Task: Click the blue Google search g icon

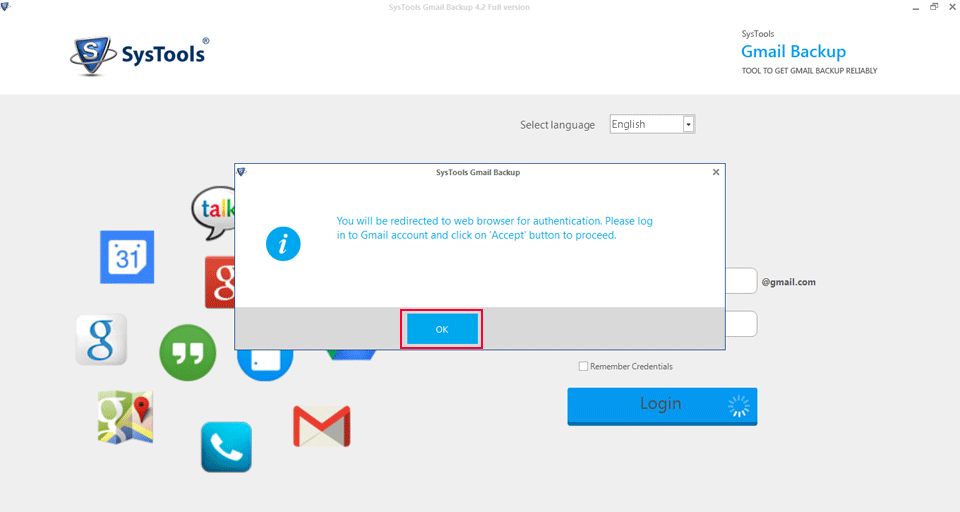Action: [101, 340]
